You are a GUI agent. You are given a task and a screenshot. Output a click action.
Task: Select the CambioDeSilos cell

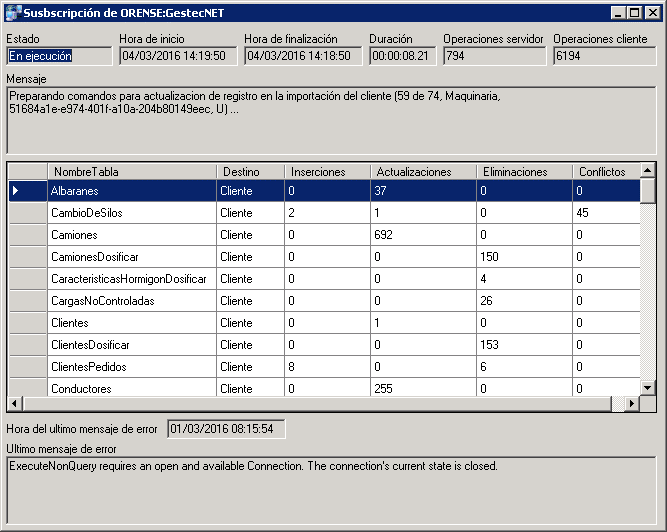point(132,213)
